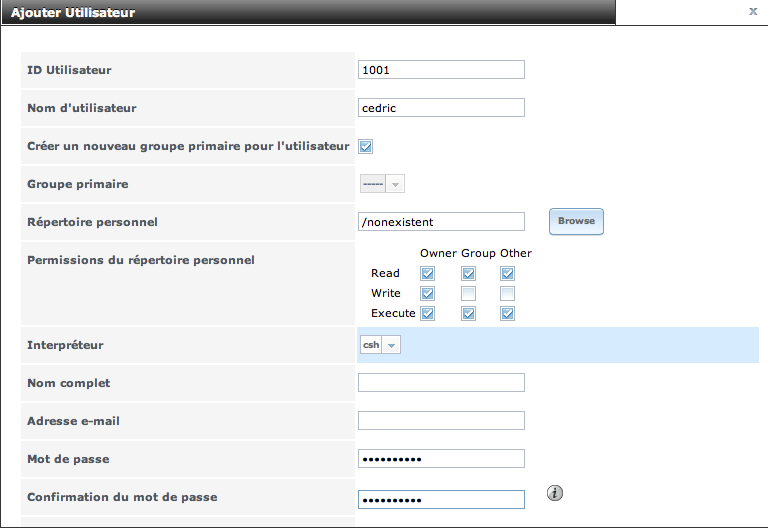Uncheck Owner Read permission
768x528 pixels.
[x=428, y=273]
